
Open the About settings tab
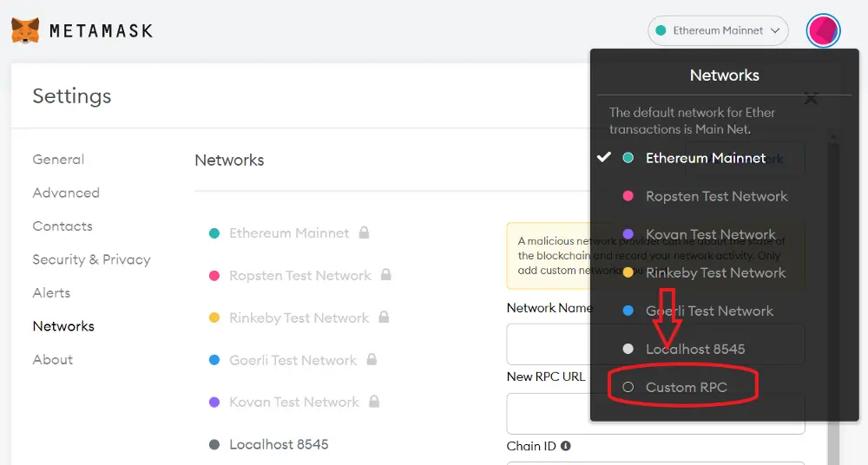click(x=53, y=359)
